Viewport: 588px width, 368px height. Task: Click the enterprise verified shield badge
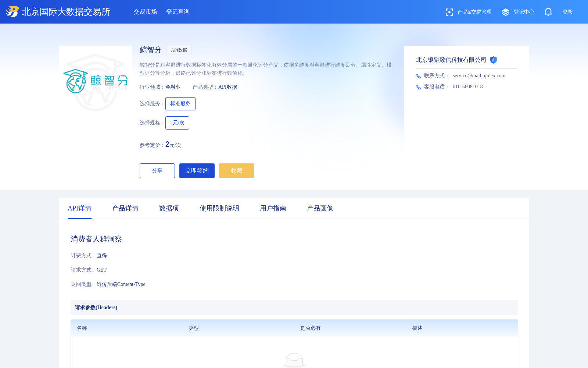(494, 60)
